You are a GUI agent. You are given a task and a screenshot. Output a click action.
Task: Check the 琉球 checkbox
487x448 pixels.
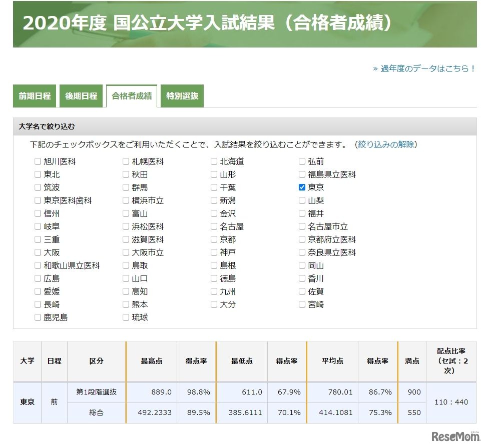point(126,317)
